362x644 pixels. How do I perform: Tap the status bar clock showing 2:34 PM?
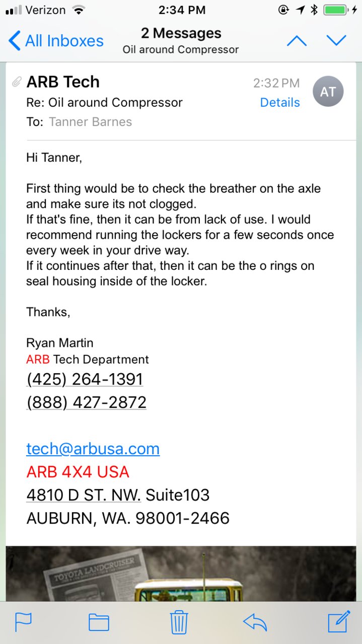point(182,10)
